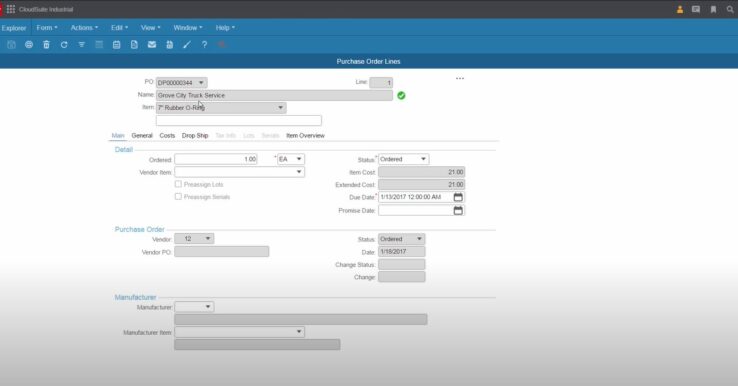The height and width of the screenshot is (386, 738).
Task: Click the Item Cost field showing 21.00
Action: [422, 172]
